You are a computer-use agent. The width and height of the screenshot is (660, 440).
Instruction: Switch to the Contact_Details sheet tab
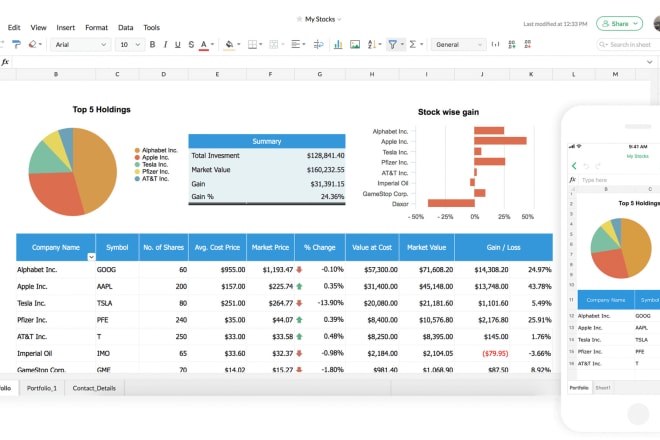94,388
